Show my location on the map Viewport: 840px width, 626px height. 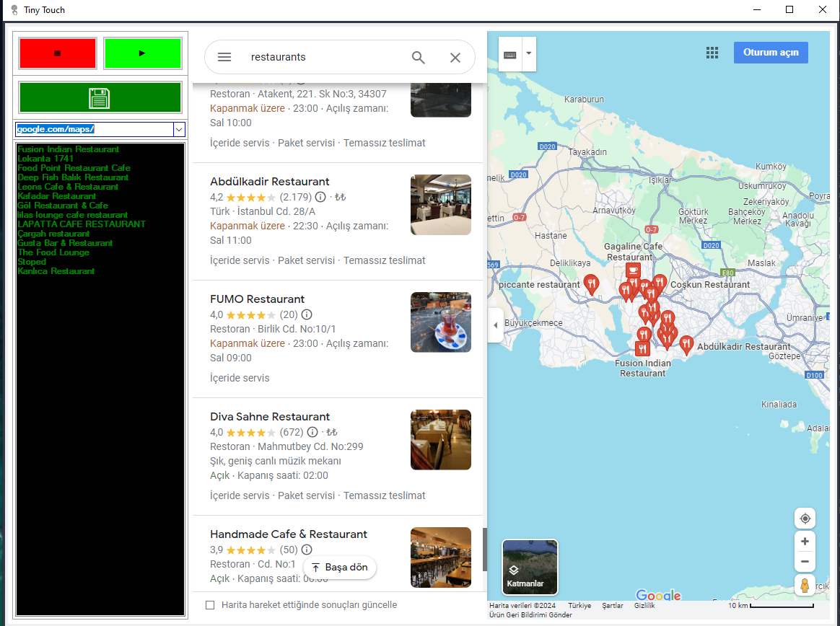(x=805, y=519)
